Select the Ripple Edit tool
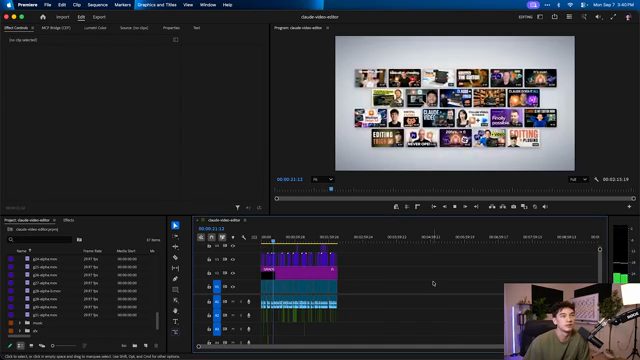This screenshot has height=360, width=640. click(x=175, y=247)
